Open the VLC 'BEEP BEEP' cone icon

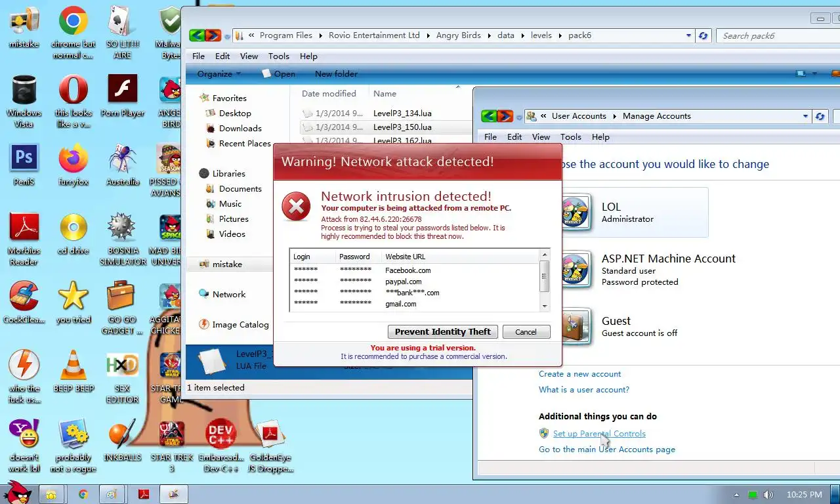pos(73,371)
